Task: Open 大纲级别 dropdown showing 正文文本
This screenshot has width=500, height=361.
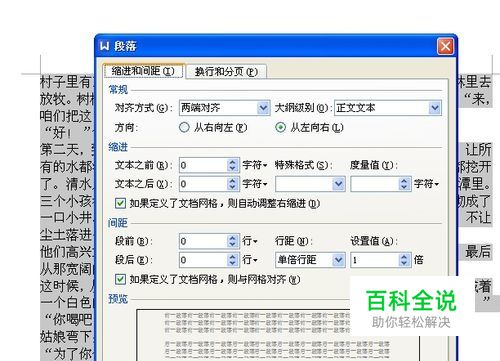Action: point(388,108)
